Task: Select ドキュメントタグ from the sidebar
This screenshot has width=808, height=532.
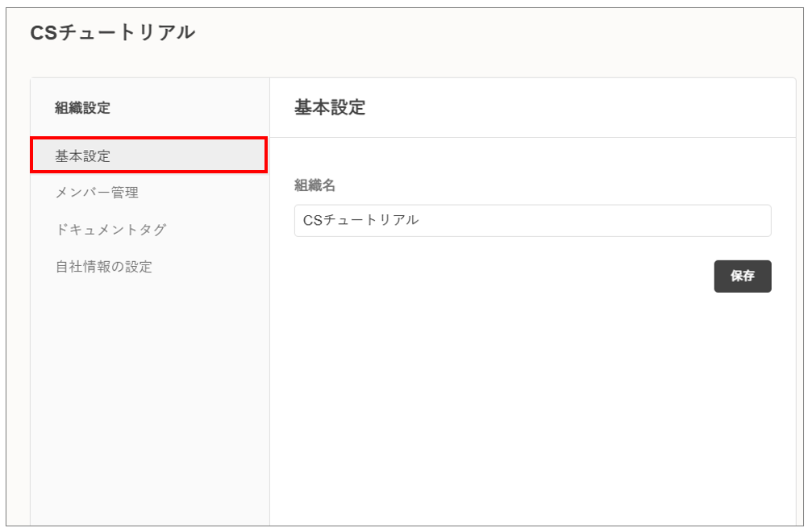Action: pos(110,230)
